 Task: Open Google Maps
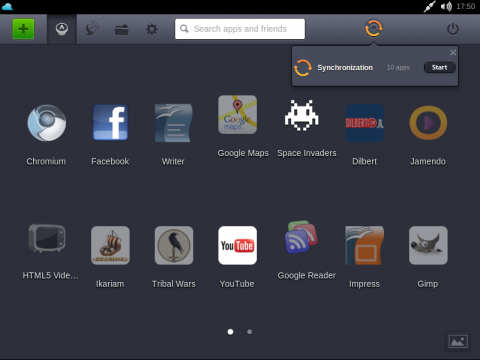[x=237, y=115]
